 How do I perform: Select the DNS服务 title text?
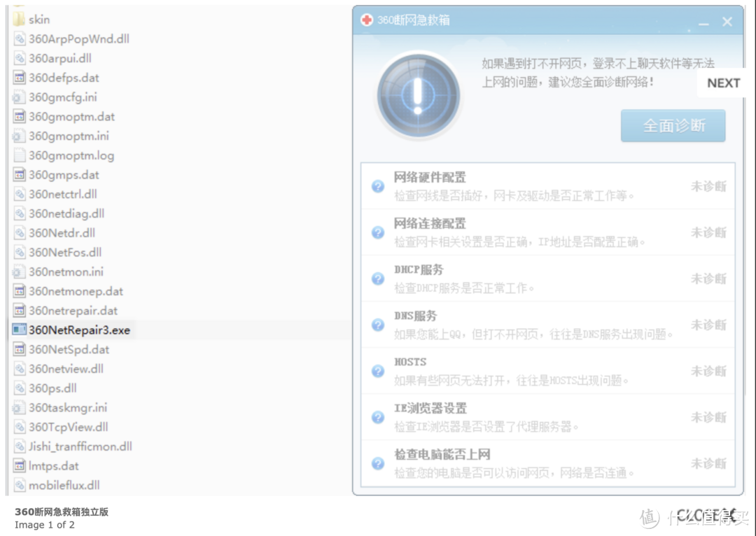pyautogui.click(x=415, y=316)
